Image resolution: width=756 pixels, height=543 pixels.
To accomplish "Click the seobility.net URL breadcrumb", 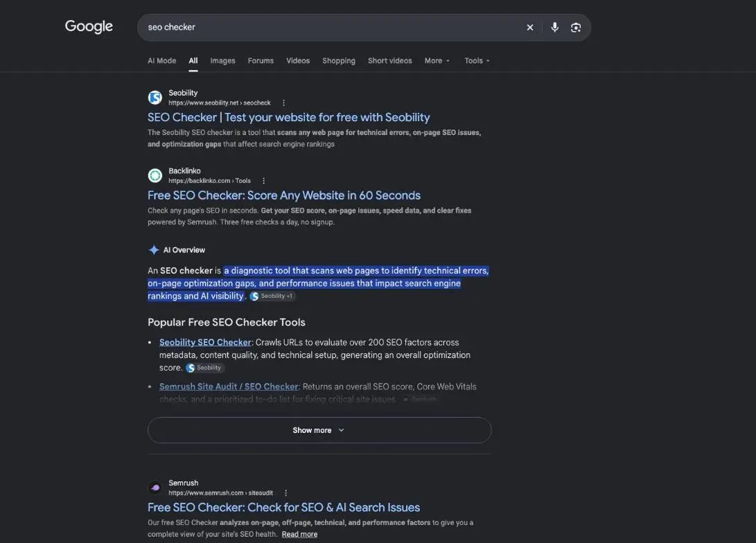I will tap(220, 103).
